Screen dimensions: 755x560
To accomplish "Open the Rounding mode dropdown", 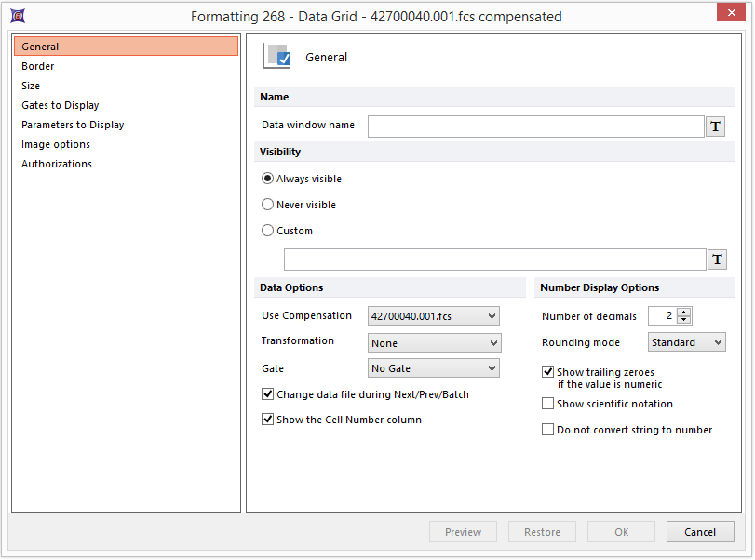I will [x=687, y=342].
